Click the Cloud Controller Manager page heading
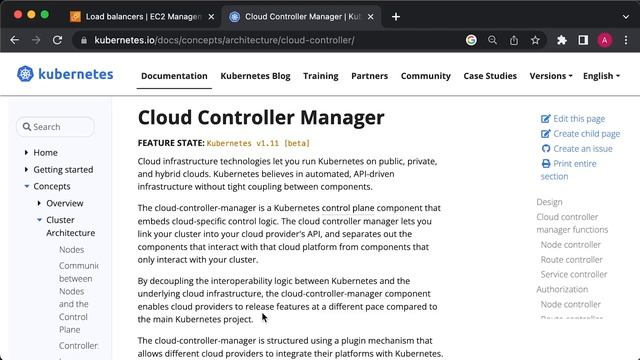 [x=261, y=118]
